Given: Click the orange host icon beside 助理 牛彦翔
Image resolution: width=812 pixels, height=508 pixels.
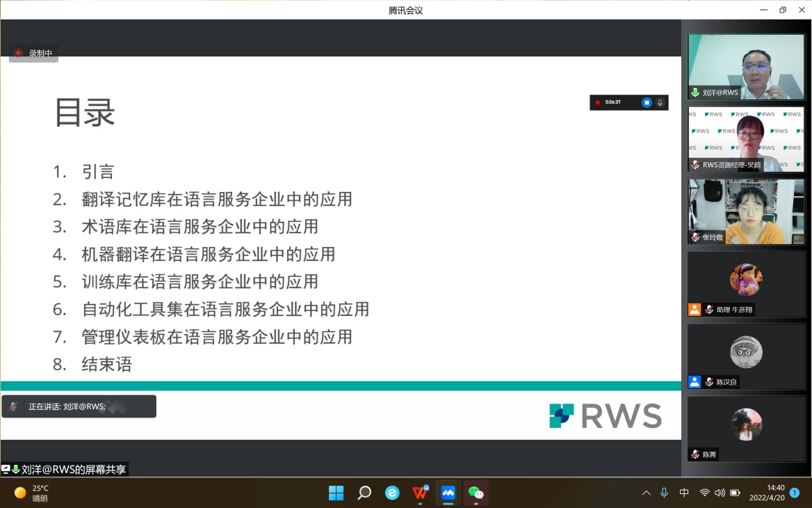Looking at the screenshot, I should coord(695,310).
